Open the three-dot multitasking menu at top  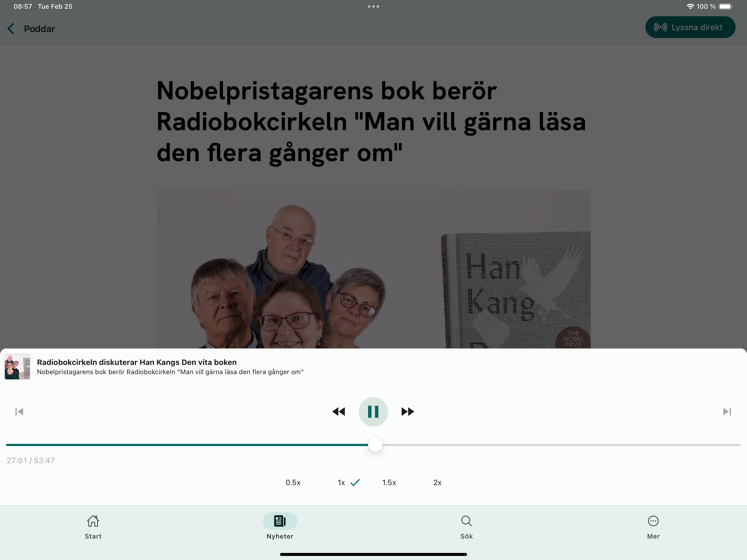pos(373,7)
